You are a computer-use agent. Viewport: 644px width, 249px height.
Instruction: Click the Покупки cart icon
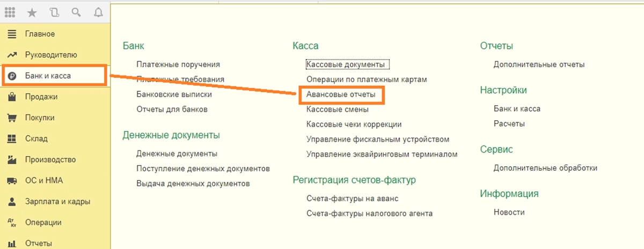pyautogui.click(x=12, y=118)
